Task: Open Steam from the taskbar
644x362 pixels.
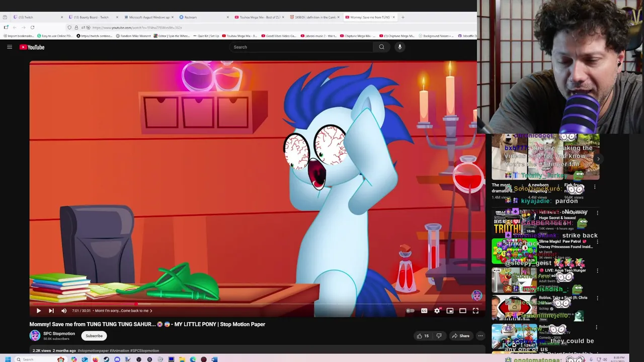Action: (106, 359)
